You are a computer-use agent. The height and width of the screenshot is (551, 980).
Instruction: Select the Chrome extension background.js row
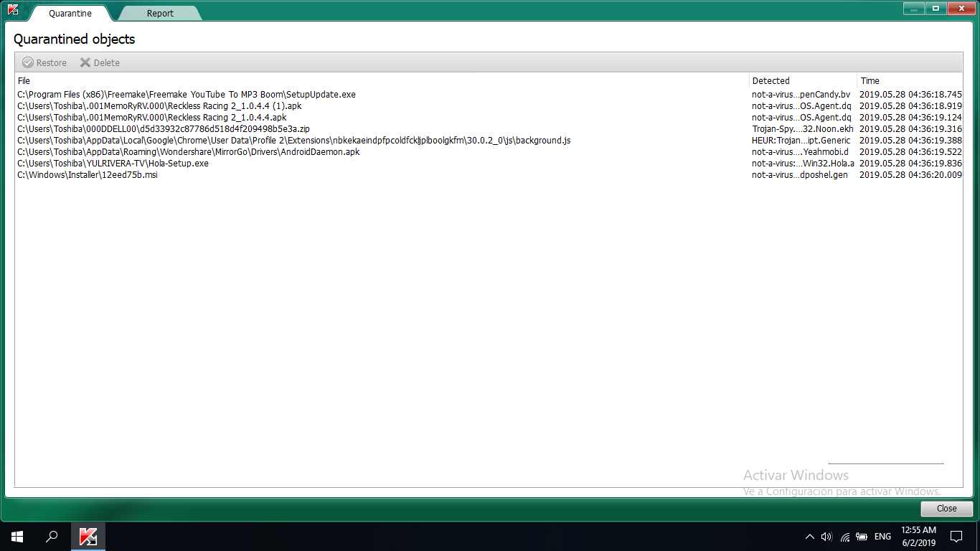pyautogui.click(x=489, y=141)
